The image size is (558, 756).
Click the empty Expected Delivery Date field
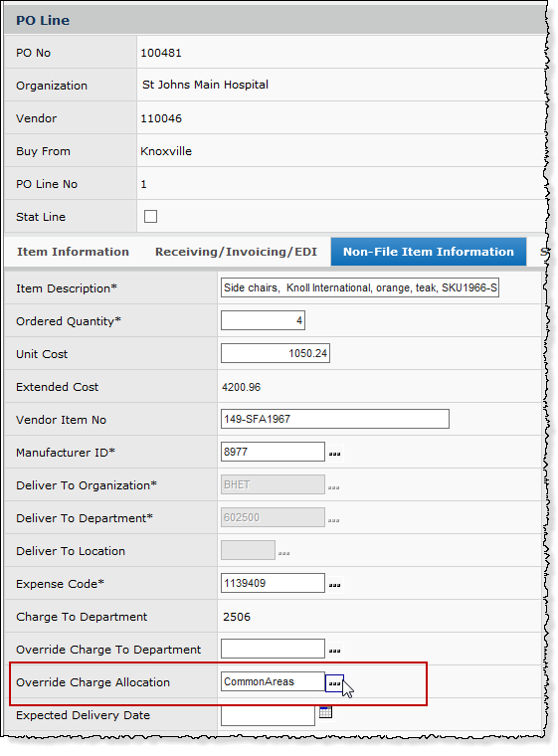tap(269, 715)
